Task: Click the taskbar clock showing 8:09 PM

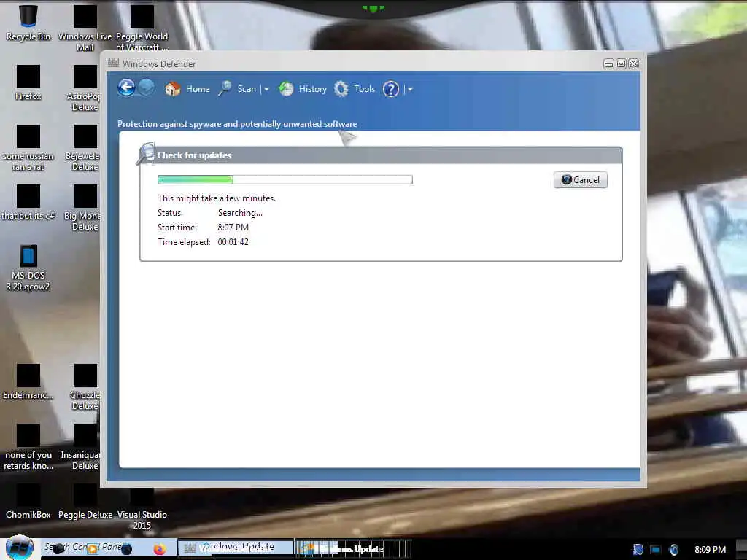Action: 710,550
